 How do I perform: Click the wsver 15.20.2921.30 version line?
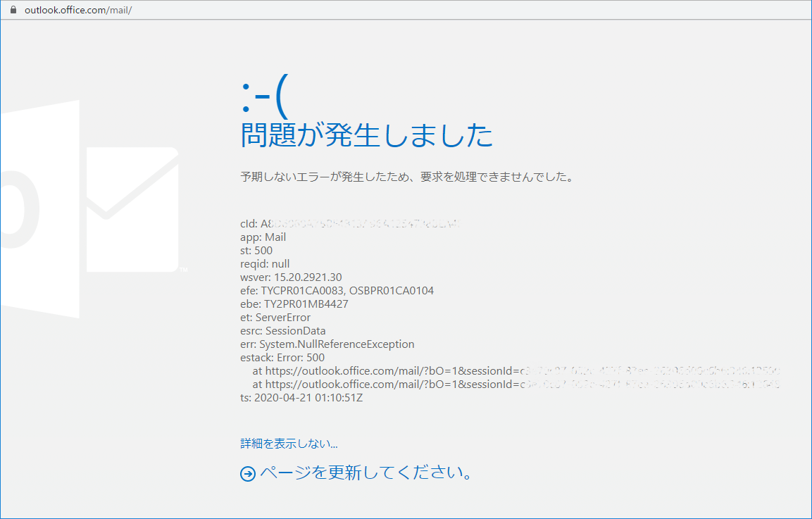(291, 277)
